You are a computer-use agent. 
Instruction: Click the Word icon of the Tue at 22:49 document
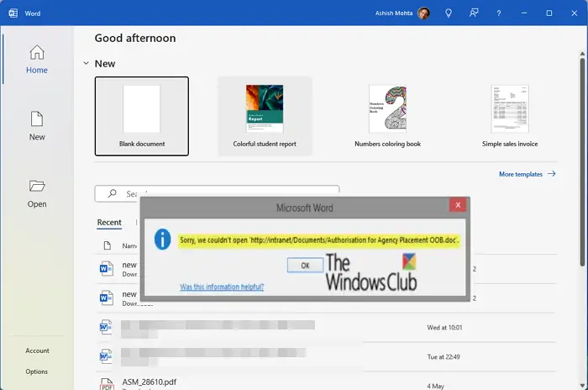[106, 356]
